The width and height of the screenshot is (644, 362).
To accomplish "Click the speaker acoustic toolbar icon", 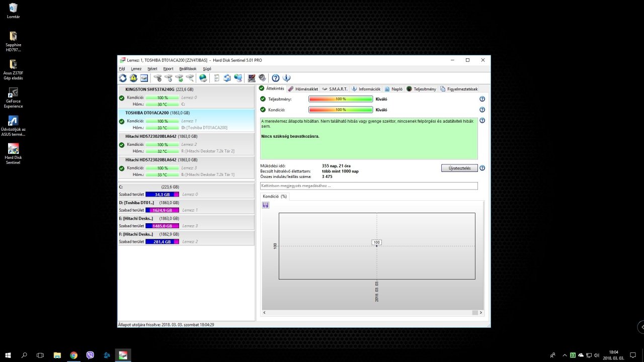I will click(x=262, y=78).
